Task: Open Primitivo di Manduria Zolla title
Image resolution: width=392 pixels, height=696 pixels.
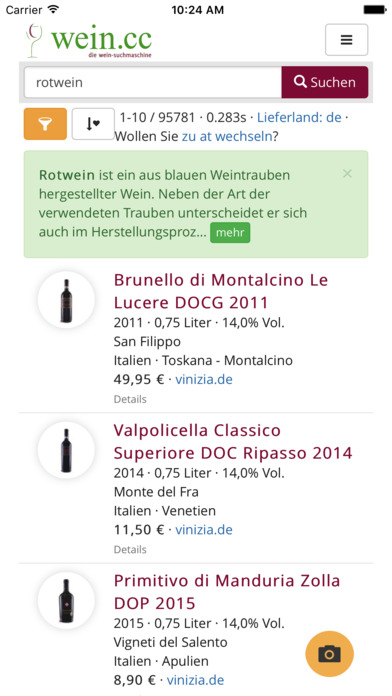Action: tap(227, 592)
